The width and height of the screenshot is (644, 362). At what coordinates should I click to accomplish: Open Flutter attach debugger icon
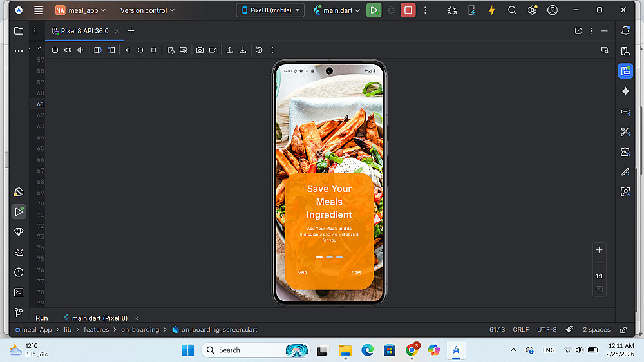(452, 10)
